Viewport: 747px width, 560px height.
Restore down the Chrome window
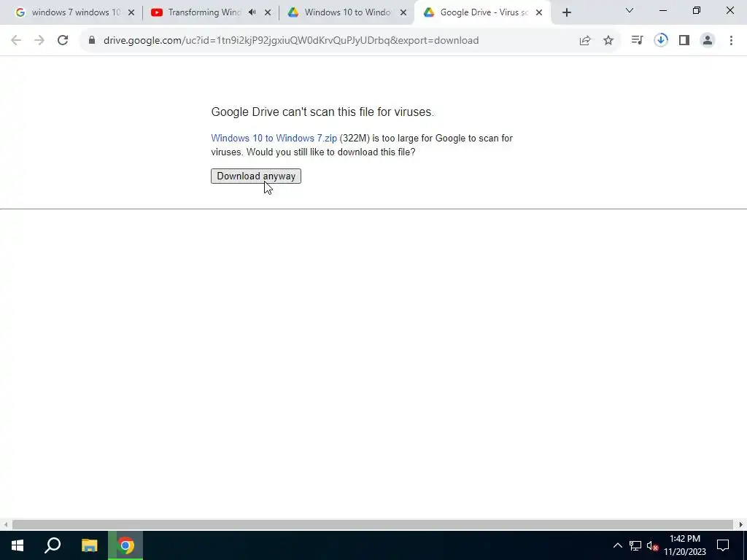coord(697,10)
